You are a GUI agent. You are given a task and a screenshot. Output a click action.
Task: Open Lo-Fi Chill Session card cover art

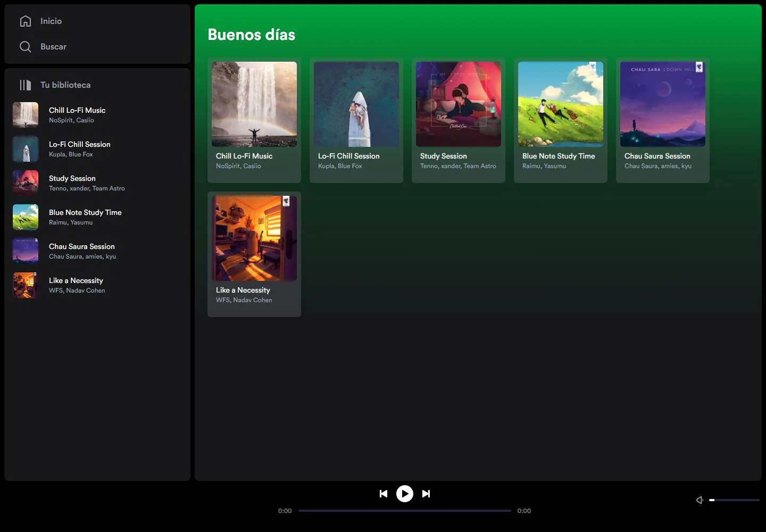tap(356, 104)
